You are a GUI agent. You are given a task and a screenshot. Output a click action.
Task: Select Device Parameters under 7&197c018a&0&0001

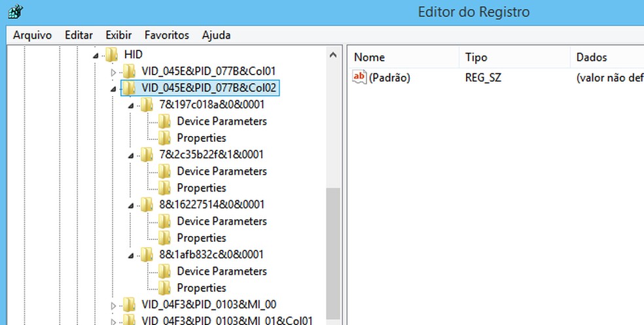[x=222, y=122]
